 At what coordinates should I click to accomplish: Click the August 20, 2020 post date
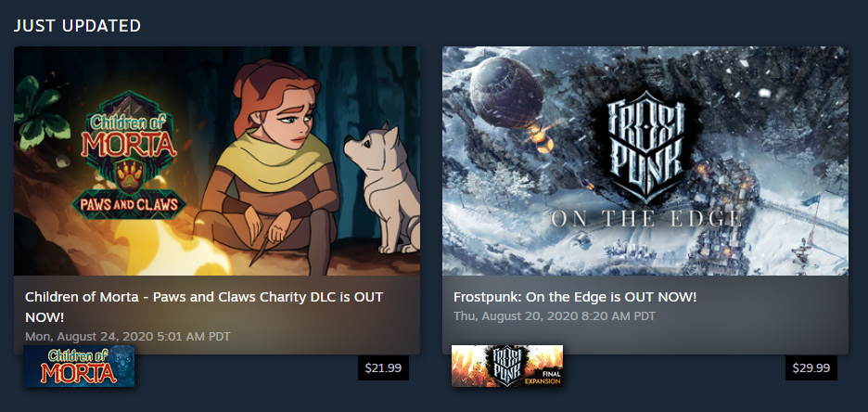click(x=555, y=316)
